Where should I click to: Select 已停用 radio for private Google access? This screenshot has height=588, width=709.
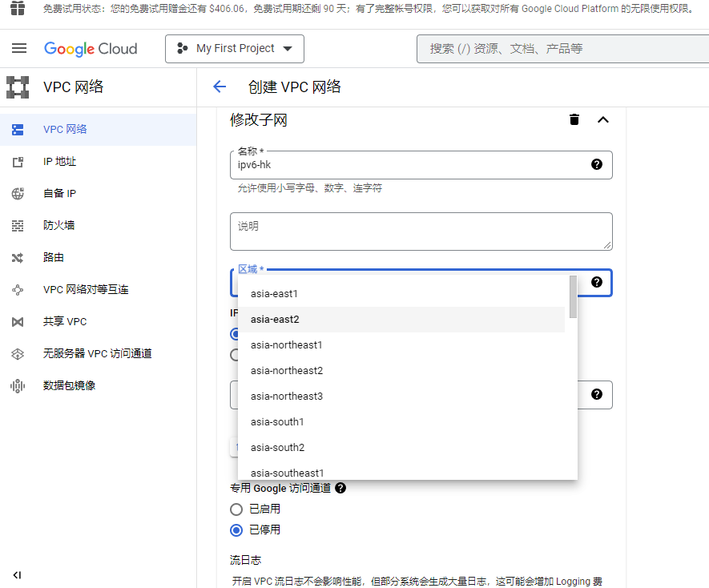(x=236, y=530)
